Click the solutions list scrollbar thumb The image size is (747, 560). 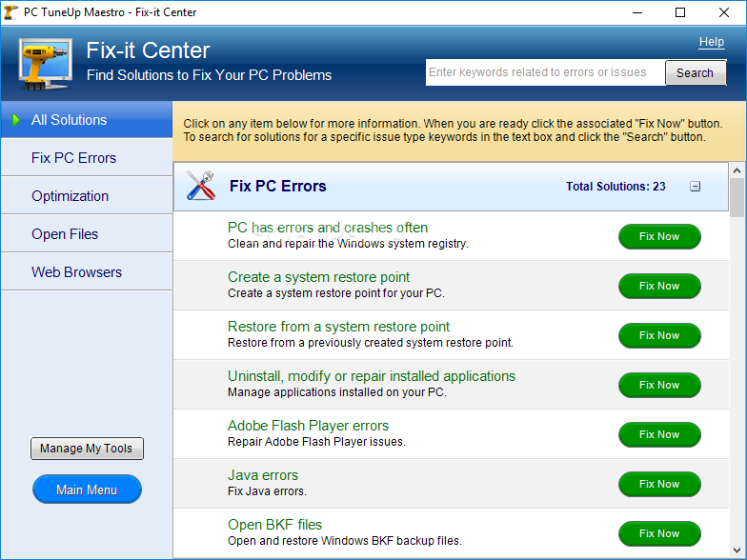point(737,197)
